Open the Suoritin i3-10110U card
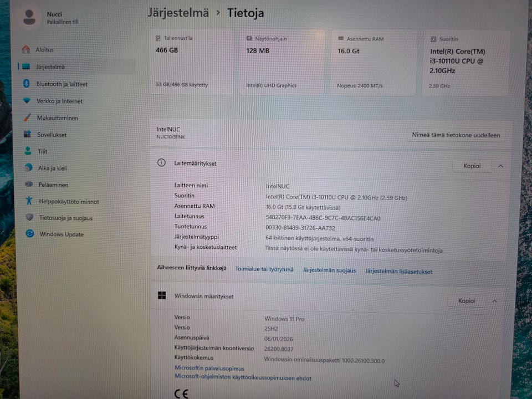 click(x=465, y=64)
